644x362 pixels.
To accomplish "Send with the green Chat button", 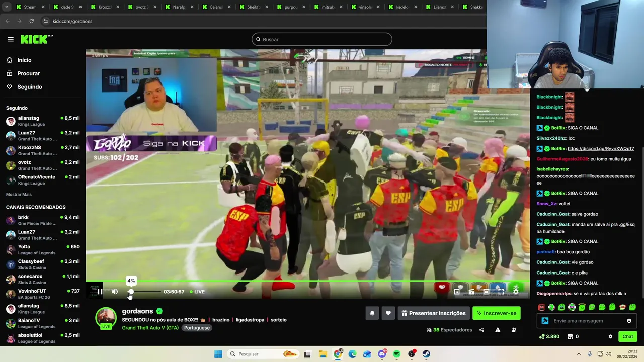I will (628, 336).
